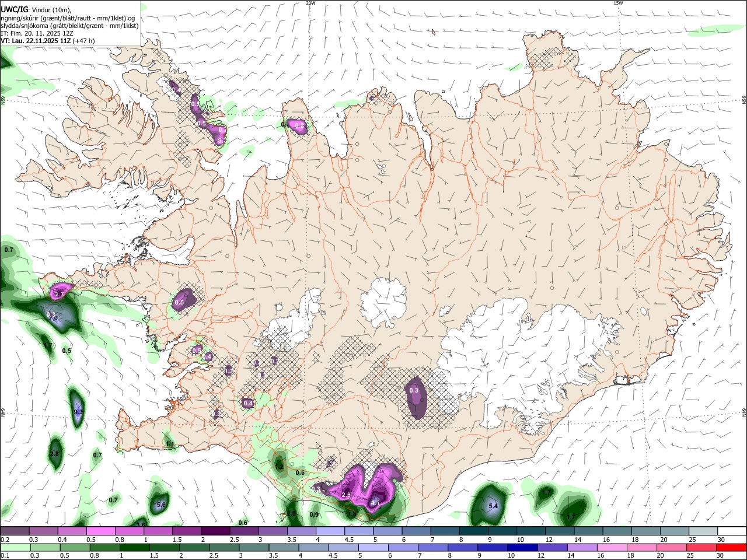Click the '2.7' value in the pink patch
Screen dimensions: 747x560
(x=58, y=295)
